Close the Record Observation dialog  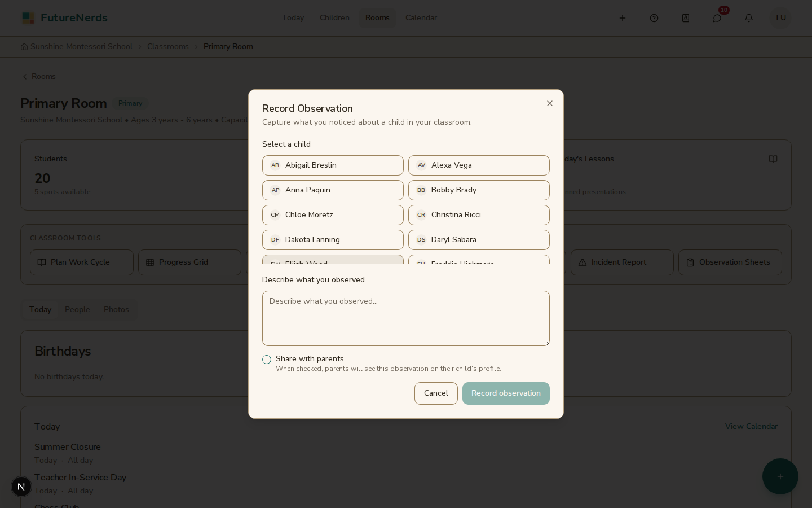550,103
